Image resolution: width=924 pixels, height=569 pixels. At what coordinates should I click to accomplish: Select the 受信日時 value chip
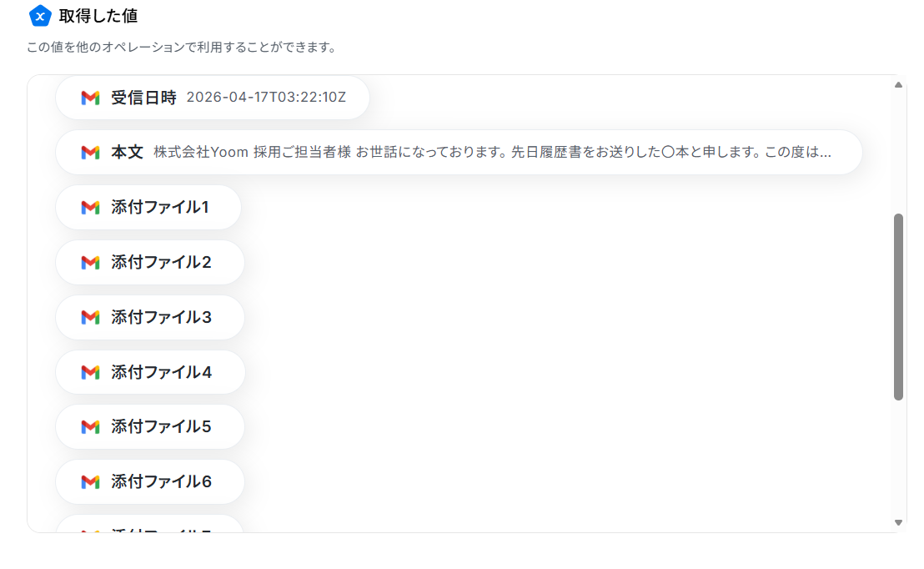pos(213,98)
